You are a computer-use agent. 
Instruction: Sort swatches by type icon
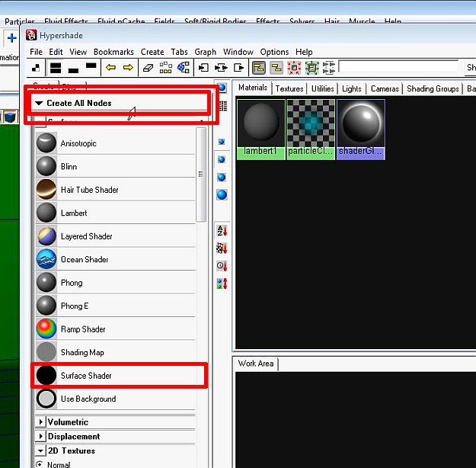222,248
